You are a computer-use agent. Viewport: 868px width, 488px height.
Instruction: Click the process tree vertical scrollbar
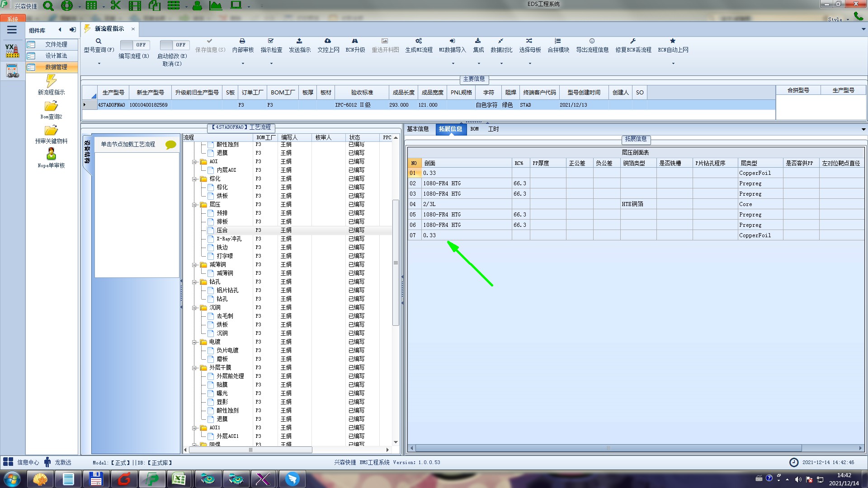point(396,263)
